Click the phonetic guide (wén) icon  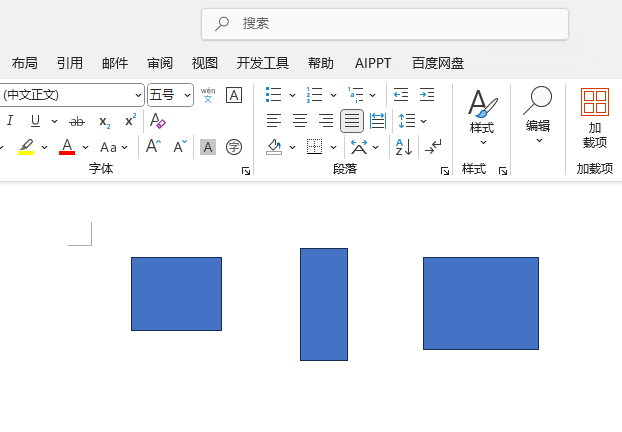[x=208, y=95]
